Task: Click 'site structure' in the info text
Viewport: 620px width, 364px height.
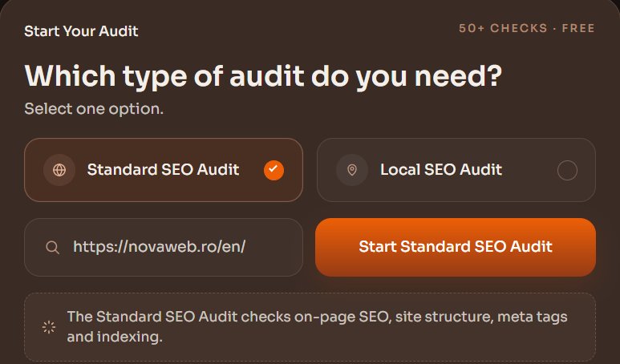Action: (x=443, y=317)
